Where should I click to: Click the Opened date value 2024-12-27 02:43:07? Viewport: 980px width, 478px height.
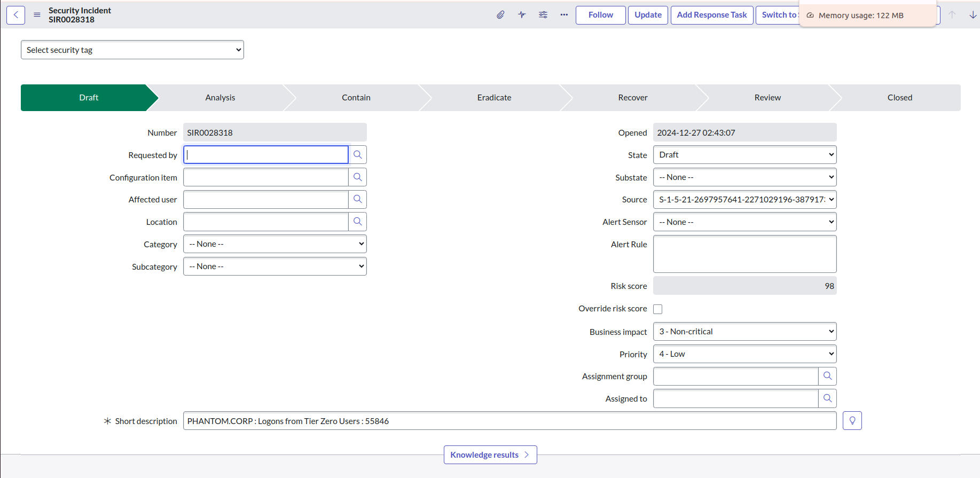click(x=745, y=132)
